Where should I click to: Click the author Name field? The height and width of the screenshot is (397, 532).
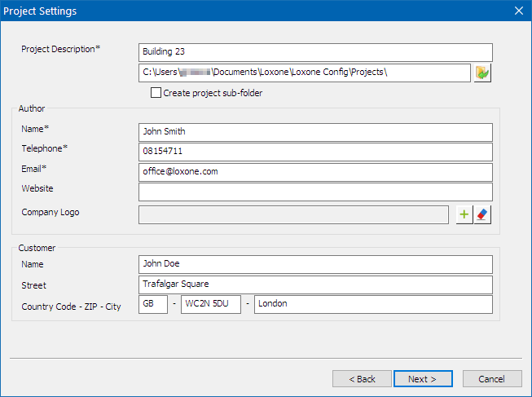coord(315,132)
